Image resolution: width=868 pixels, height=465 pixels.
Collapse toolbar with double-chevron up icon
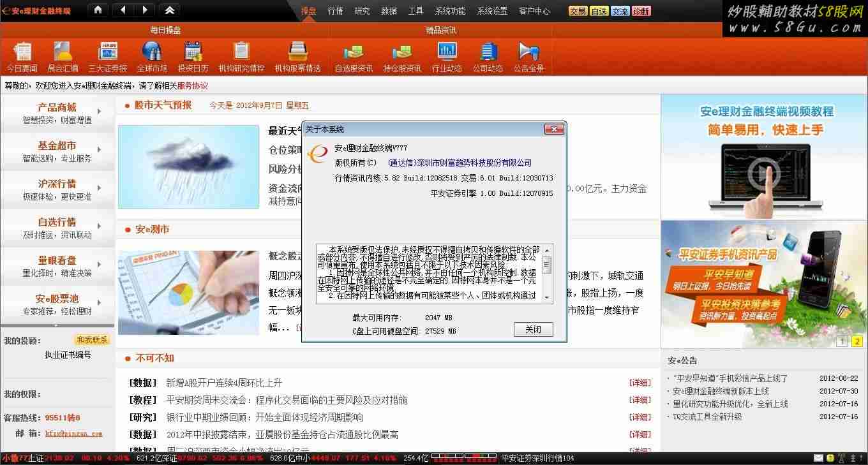169,10
